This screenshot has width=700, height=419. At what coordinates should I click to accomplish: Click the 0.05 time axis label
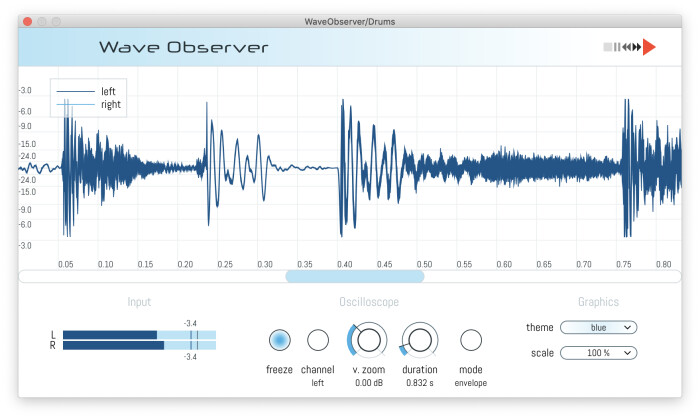[x=66, y=264]
